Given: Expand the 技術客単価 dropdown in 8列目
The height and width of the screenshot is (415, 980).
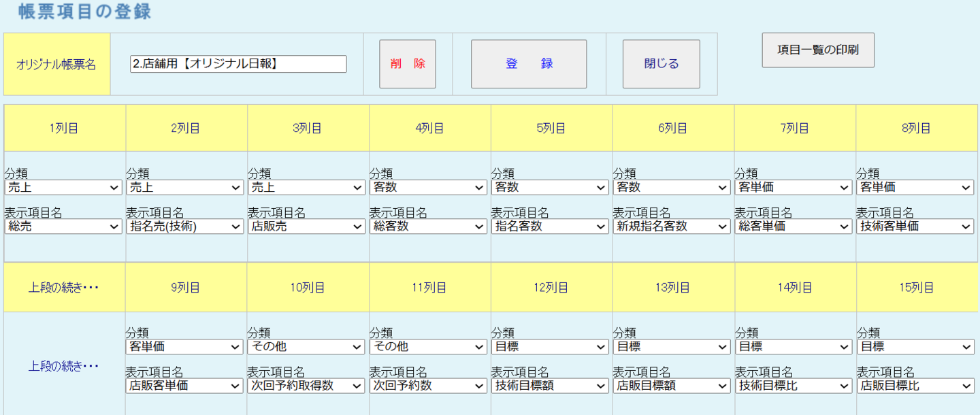Looking at the screenshot, I should (x=915, y=227).
